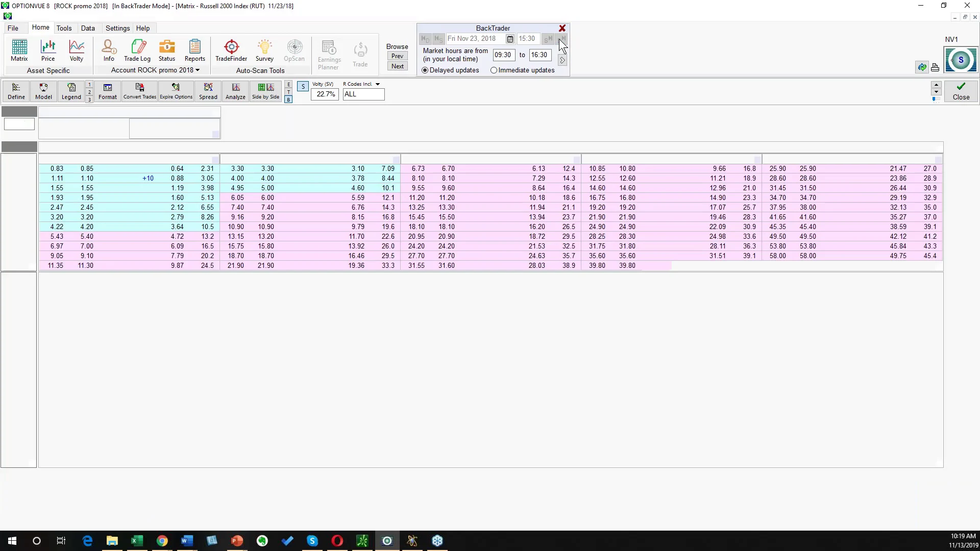Click Convert Trades tool
980x551 pixels.
coord(140,91)
